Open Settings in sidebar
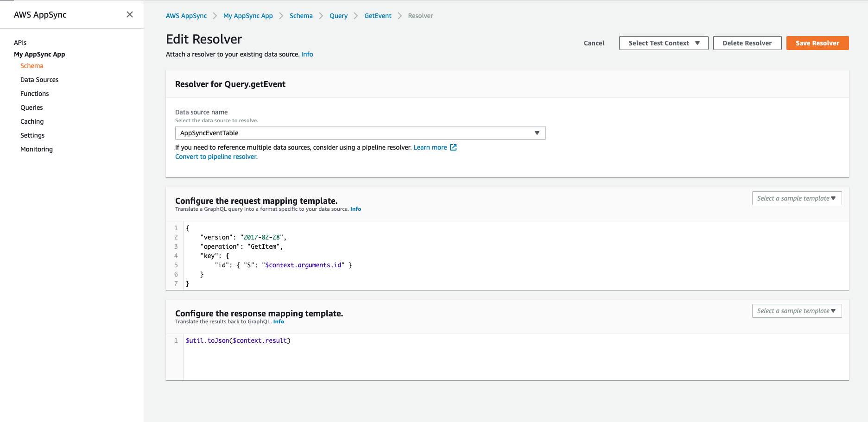The height and width of the screenshot is (422, 868). pyautogui.click(x=32, y=135)
